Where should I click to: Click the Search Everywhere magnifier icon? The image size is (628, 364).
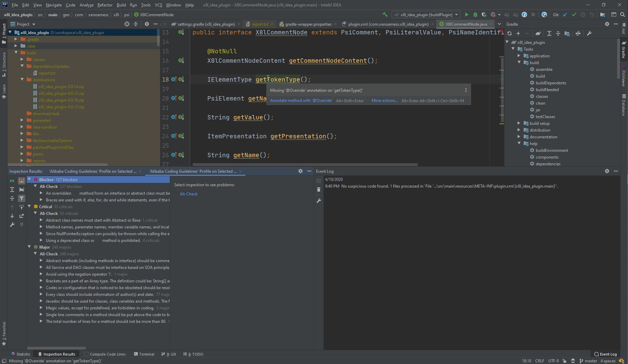pos(623,15)
